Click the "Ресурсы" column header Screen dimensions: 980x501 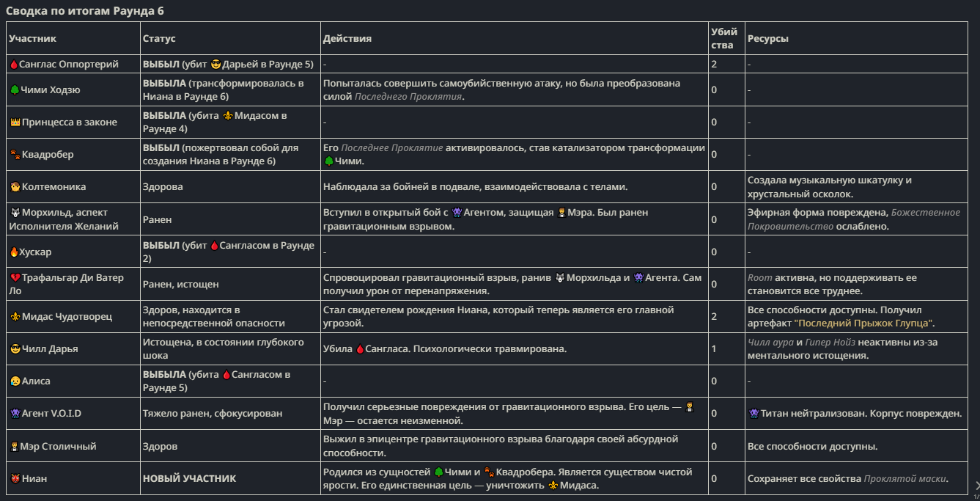click(x=767, y=39)
